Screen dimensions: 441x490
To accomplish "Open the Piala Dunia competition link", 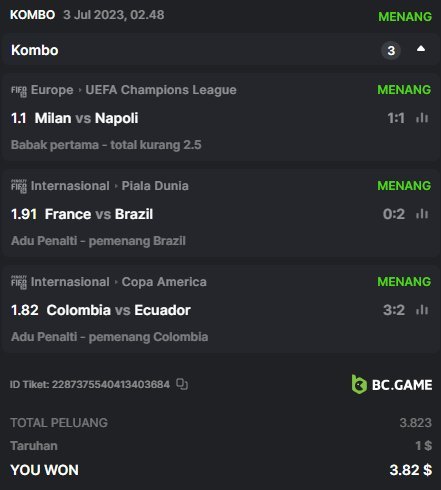I will point(155,186).
